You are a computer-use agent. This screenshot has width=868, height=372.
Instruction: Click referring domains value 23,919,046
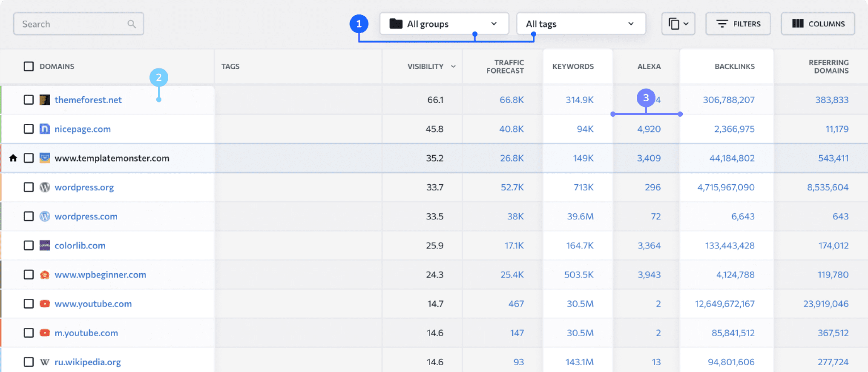[826, 304]
